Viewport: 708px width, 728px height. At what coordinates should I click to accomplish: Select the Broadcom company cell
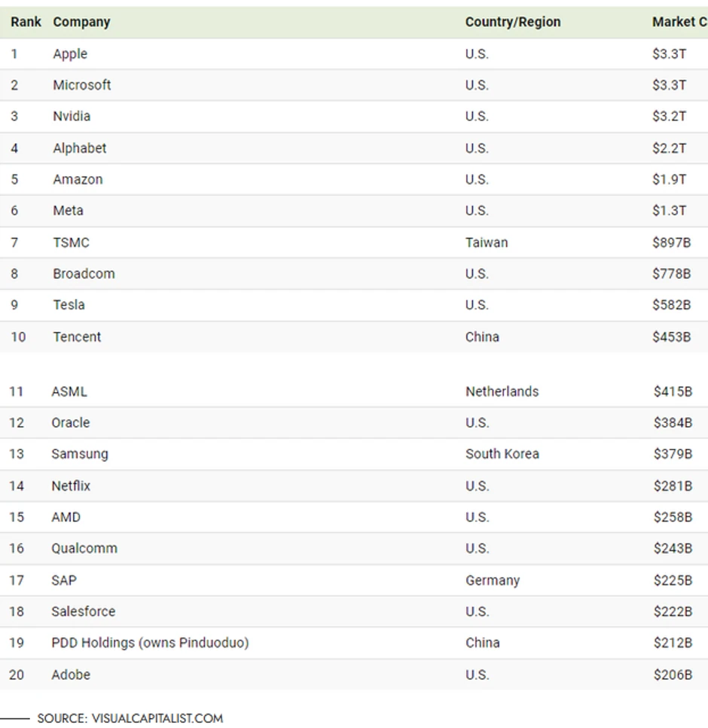84,273
